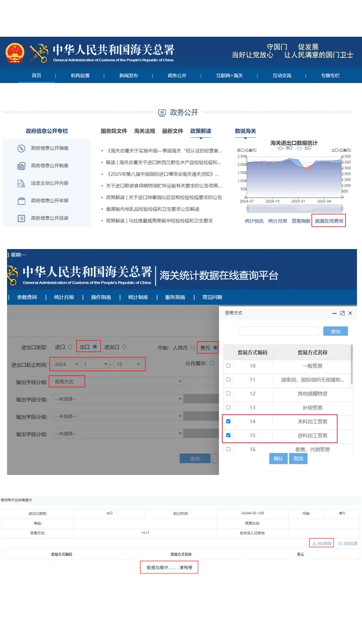Viewport: 362px width, 644px height.
Task: Toggle 进口 legend marker in chart
Action: (x=282, y=148)
